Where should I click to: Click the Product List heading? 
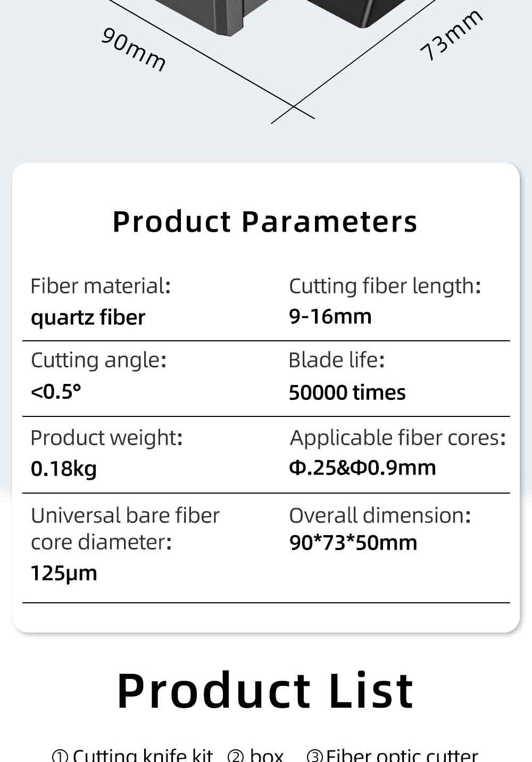pyautogui.click(x=265, y=691)
